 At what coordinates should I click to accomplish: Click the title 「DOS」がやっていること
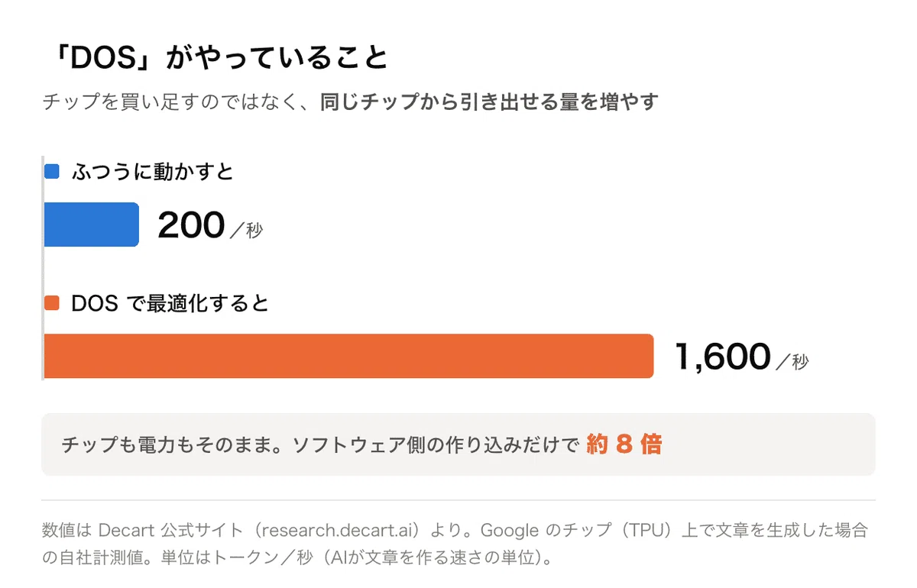tap(216, 59)
